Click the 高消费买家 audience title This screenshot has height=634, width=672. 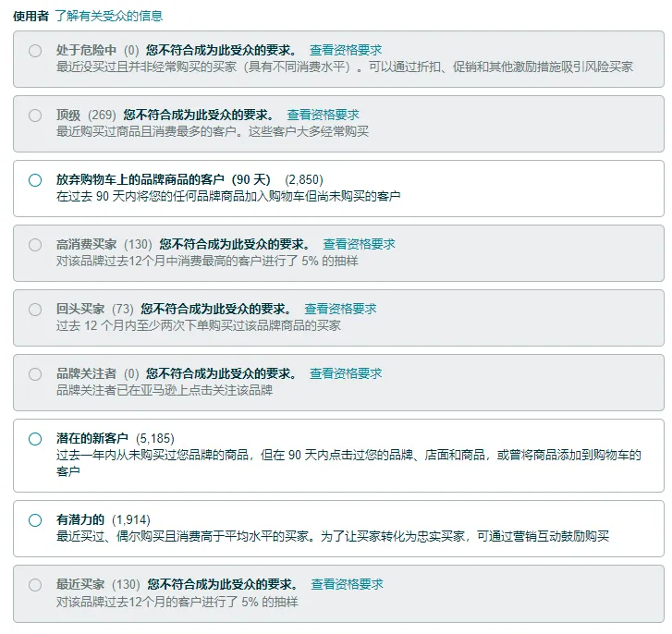click(87, 244)
